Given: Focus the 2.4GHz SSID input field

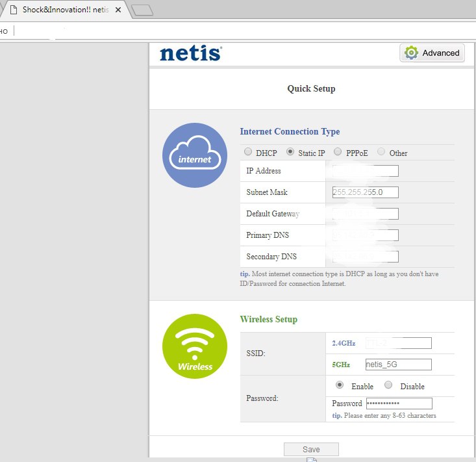Looking at the screenshot, I should [x=398, y=343].
